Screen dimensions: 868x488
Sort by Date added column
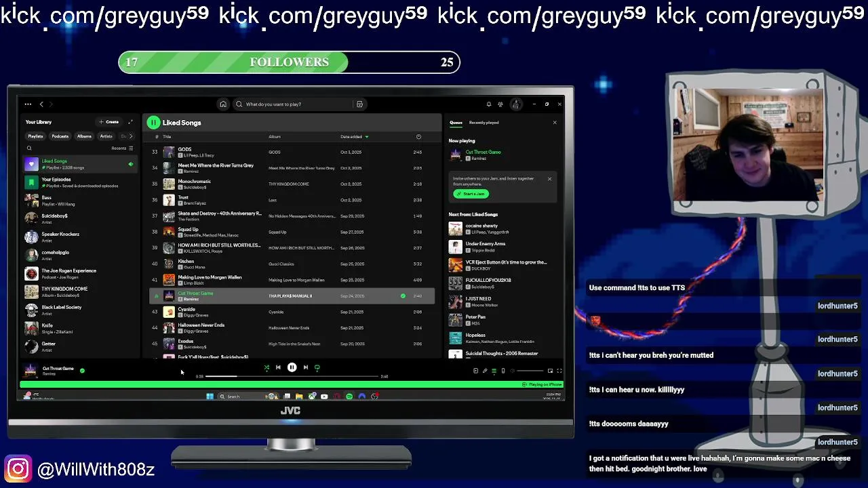pyautogui.click(x=354, y=137)
